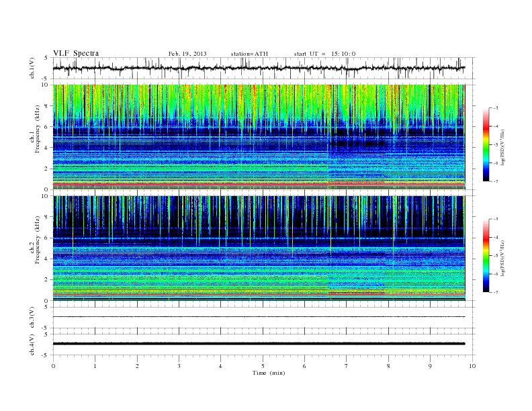Select the date text "Feb. 19, 2013"
Viewport: 532px width, 411px height.
coord(187,54)
